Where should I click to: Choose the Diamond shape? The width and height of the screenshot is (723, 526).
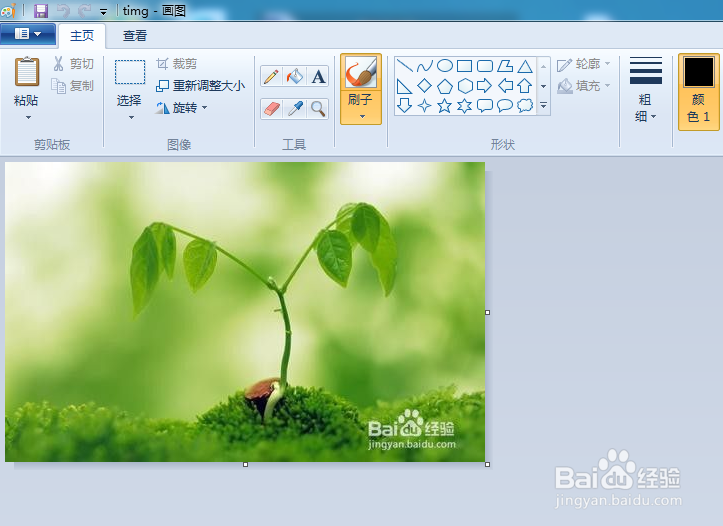coord(424,86)
